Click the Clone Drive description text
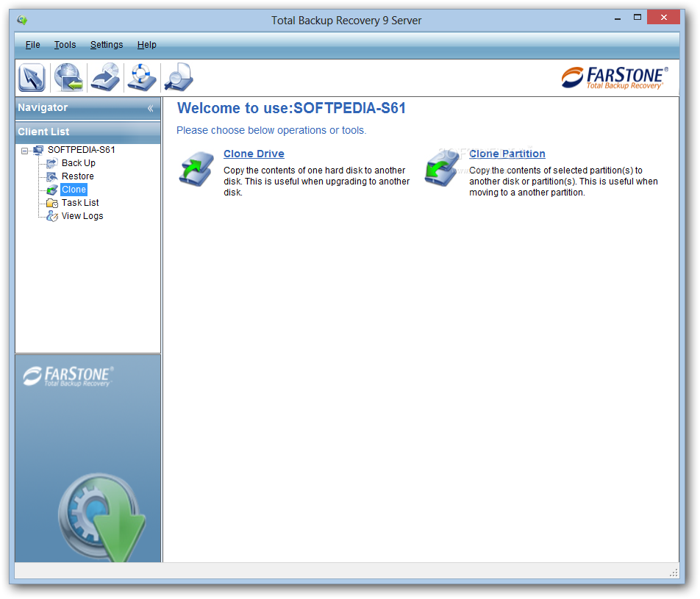Viewport: 700px width, 599px height. [316, 182]
